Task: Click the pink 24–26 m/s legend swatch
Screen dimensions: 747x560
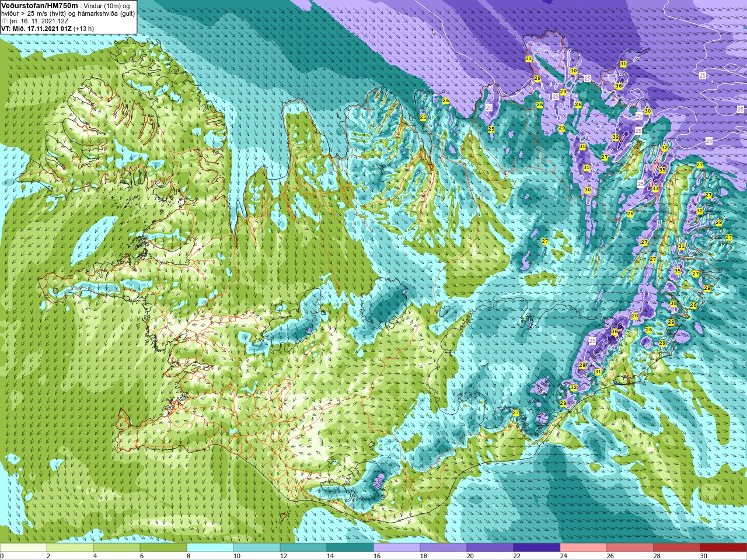Action: (584, 548)
